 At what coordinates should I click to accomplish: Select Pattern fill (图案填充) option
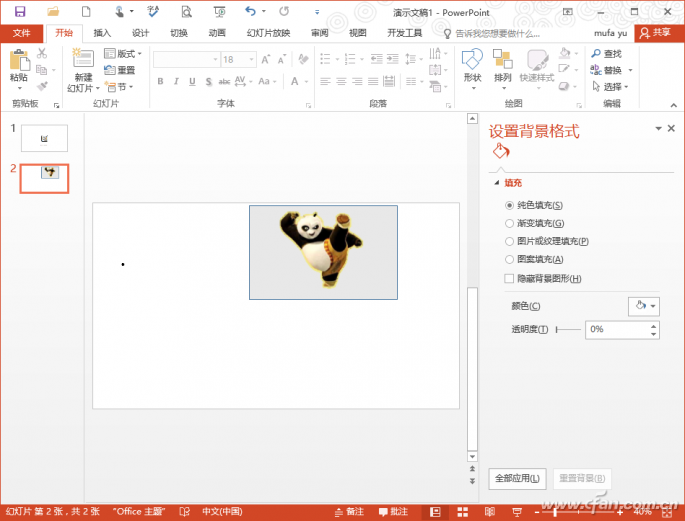(509, 259)
